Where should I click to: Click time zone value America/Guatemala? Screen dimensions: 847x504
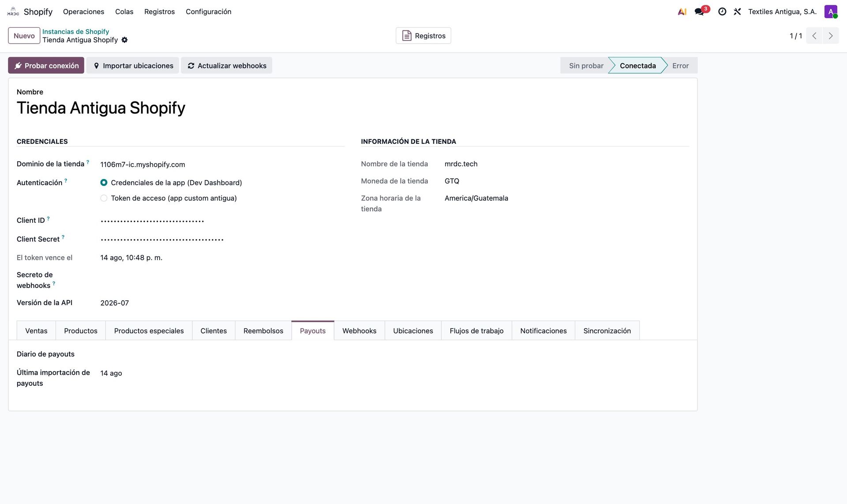(x=476, y=198)
